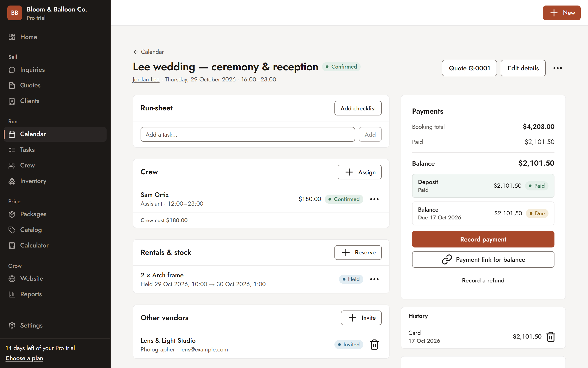The width and height of the screenshot is (588, 368).
Task: Click the booking Confirmed status badge
Action: [x=341, y=67]
